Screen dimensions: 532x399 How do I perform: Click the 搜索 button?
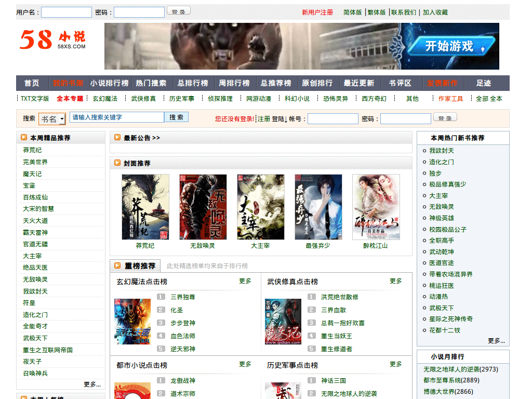click(177, 117)
